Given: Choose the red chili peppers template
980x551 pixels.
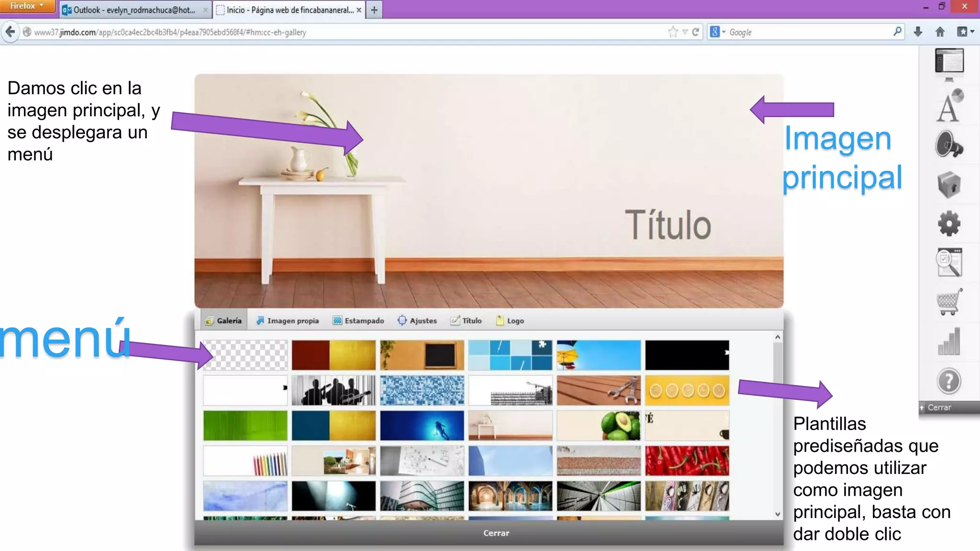Looking at the screenshot, I should [x=687, y=461].
